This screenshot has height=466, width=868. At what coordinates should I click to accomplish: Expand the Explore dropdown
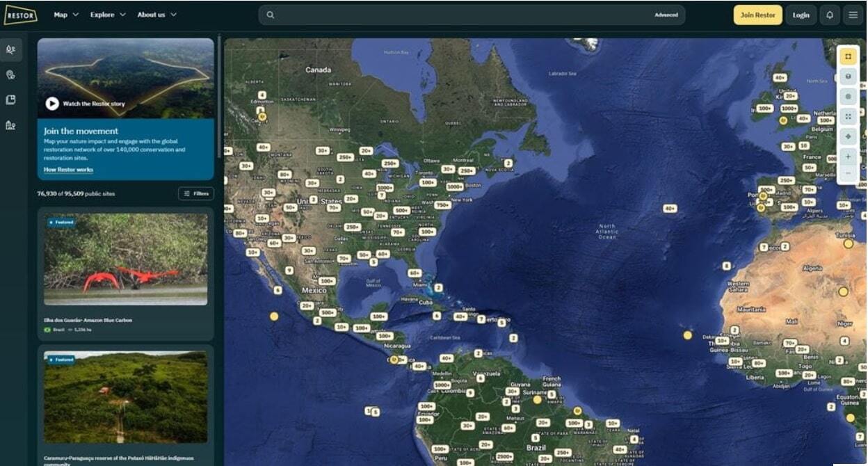coord(108,15)
